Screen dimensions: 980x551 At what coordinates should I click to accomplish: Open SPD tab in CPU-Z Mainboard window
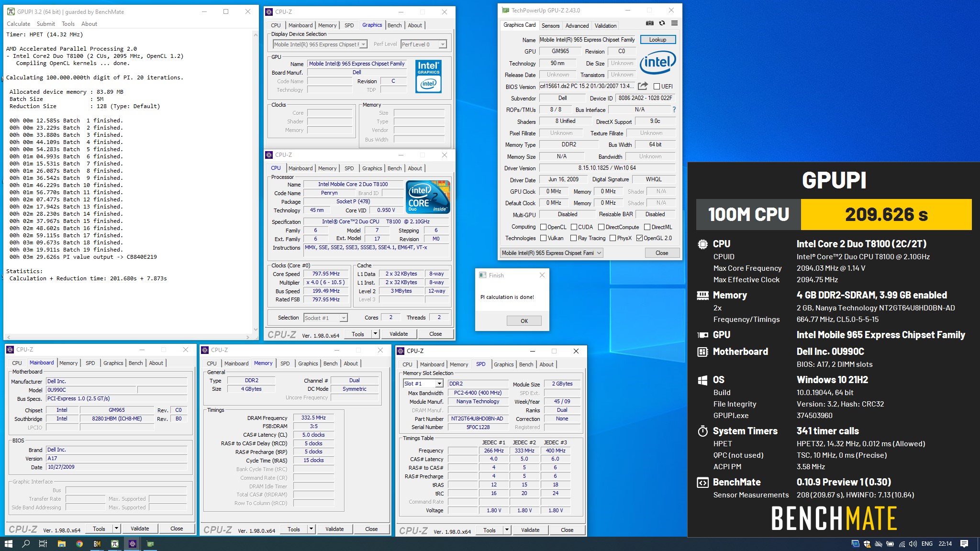click(x=90, y=363)
